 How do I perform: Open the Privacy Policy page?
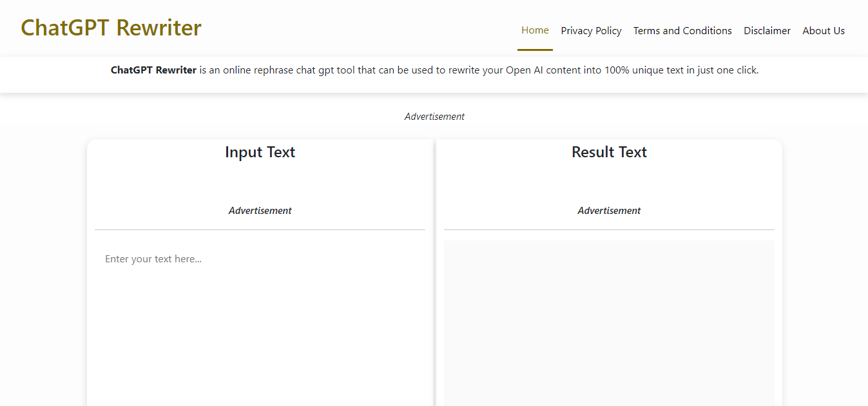coord(591,31)
